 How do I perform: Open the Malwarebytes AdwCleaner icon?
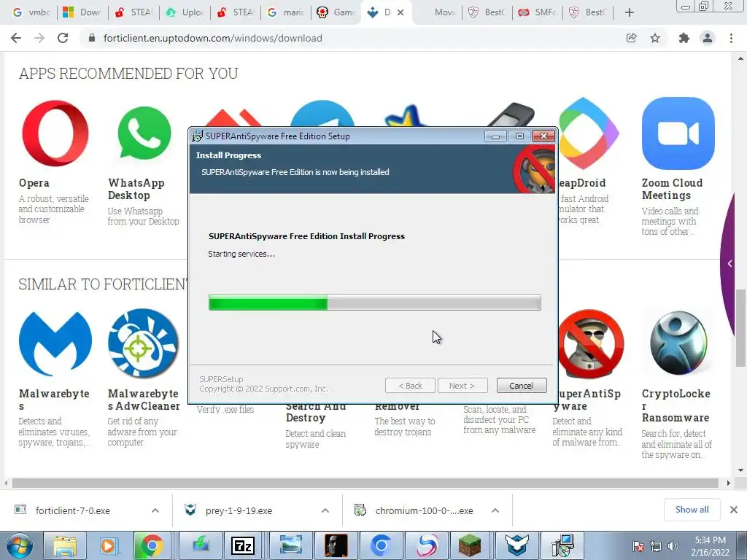(144, 344)
